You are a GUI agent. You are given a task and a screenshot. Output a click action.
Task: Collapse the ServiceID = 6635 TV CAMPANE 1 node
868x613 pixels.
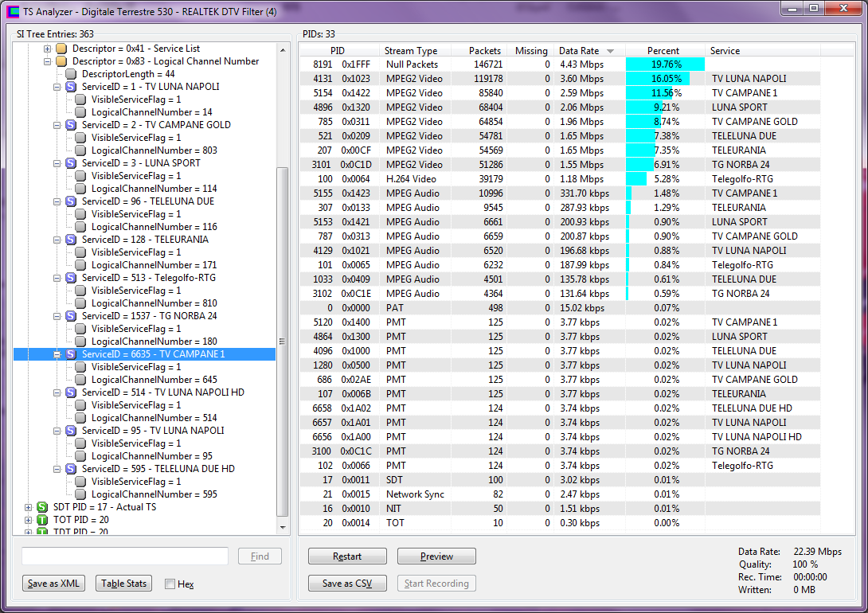pos(57,354)
